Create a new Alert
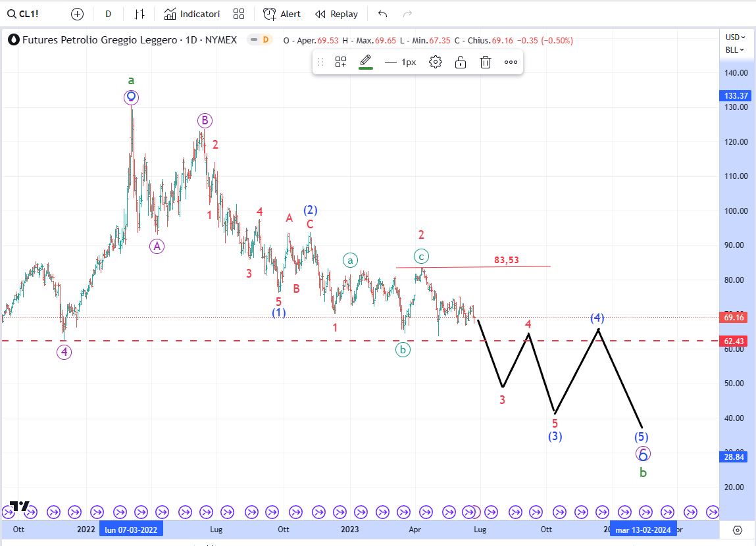This screenshot has height=546, width=756. (x=282, y=14)
